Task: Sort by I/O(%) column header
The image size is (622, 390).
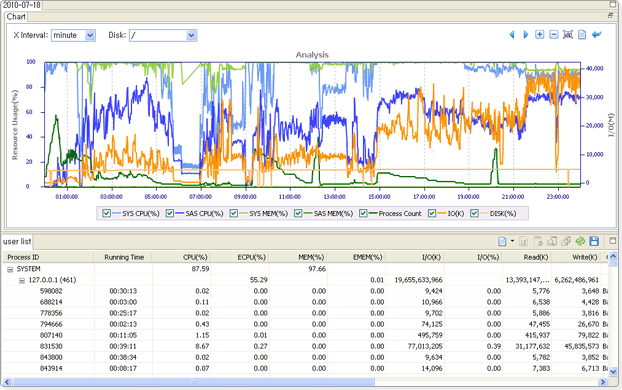Action: coord(473,257)
